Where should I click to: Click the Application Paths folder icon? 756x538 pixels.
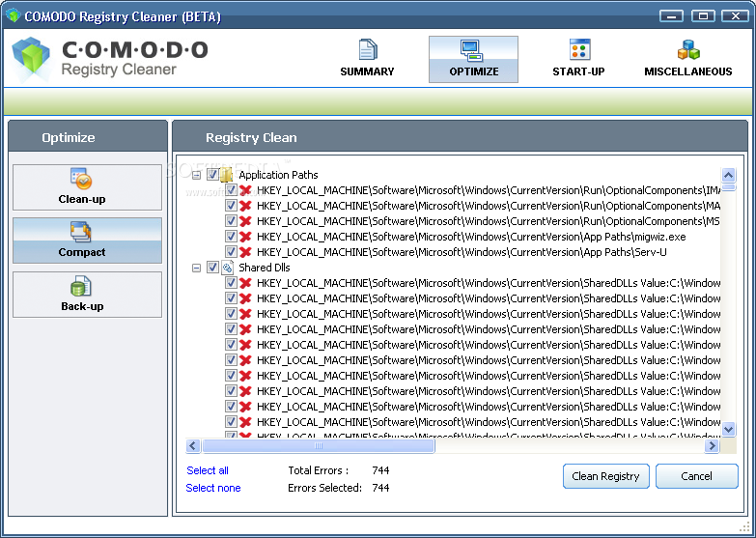tap(227, 175)
